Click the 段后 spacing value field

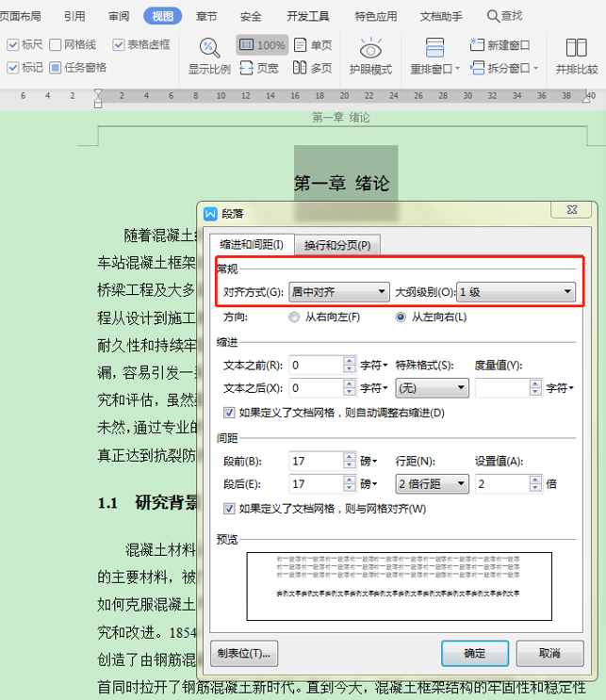316,484
